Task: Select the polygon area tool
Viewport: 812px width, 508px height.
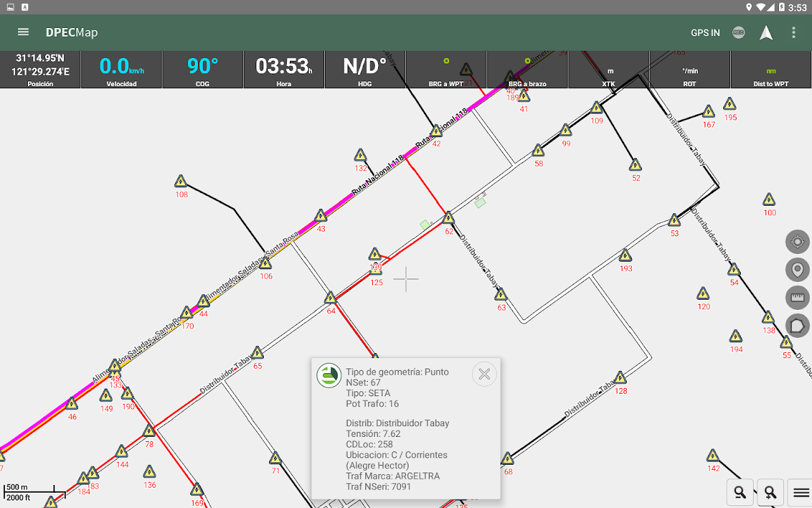Action: [797, 326]
